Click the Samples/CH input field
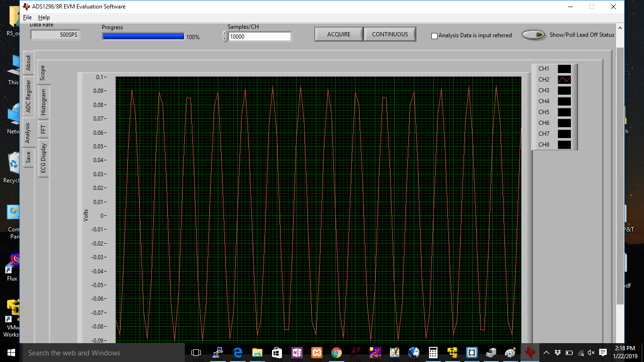The image size is (644, 362). coord(260,36)
